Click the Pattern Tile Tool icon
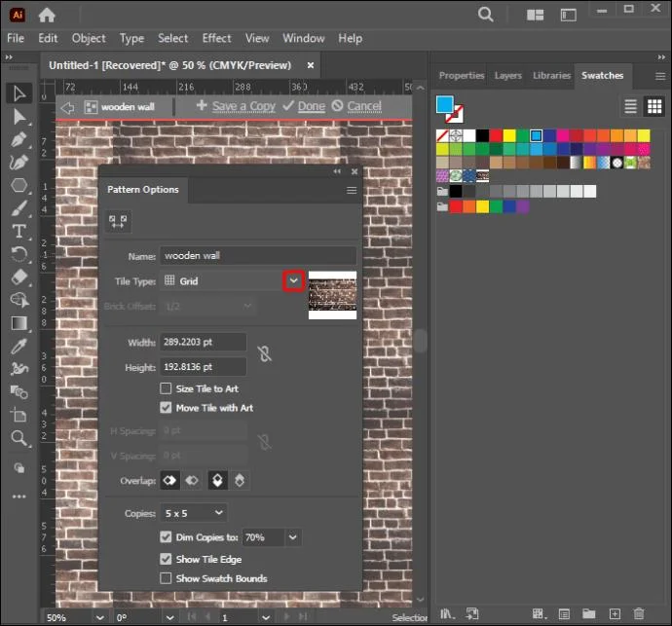 (x=118, y=222)
